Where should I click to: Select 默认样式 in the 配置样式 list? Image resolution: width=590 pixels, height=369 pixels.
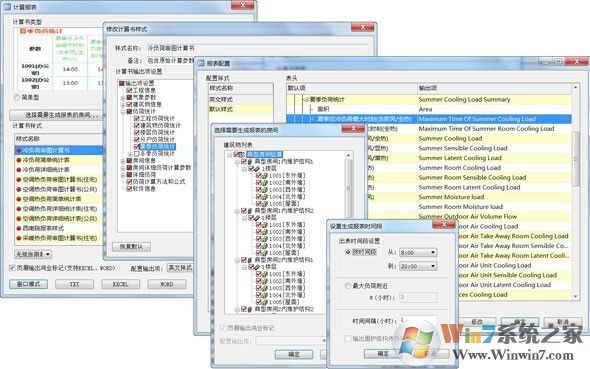tap(241, 109)
